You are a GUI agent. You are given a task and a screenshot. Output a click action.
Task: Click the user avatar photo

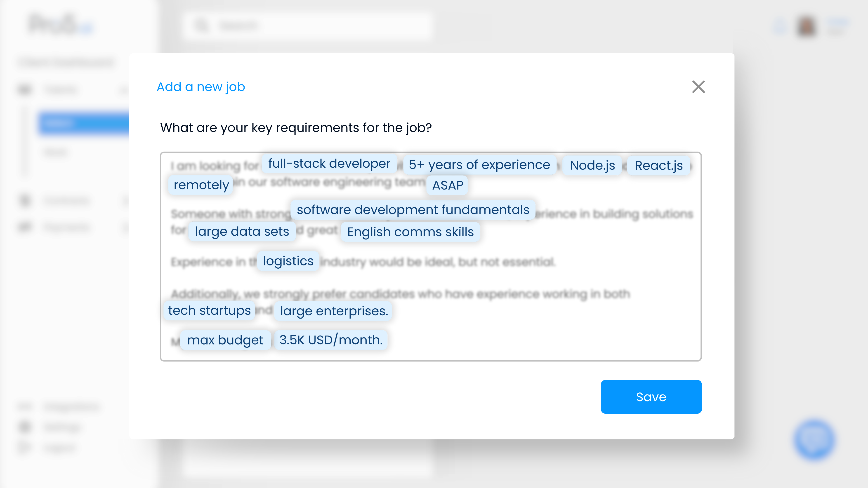tap(806, 26)
